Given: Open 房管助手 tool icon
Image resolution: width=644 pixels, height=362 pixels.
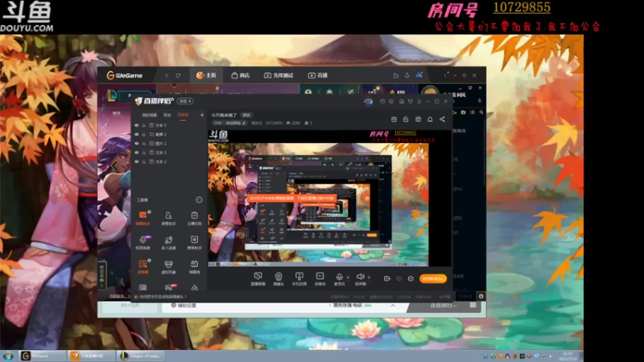Looking at the screenshot, I should click(168, 217).
